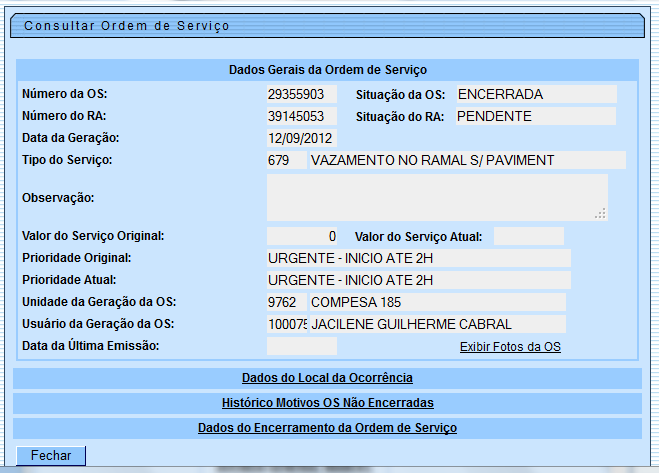Click the Fechar button

tap(50, 455)
